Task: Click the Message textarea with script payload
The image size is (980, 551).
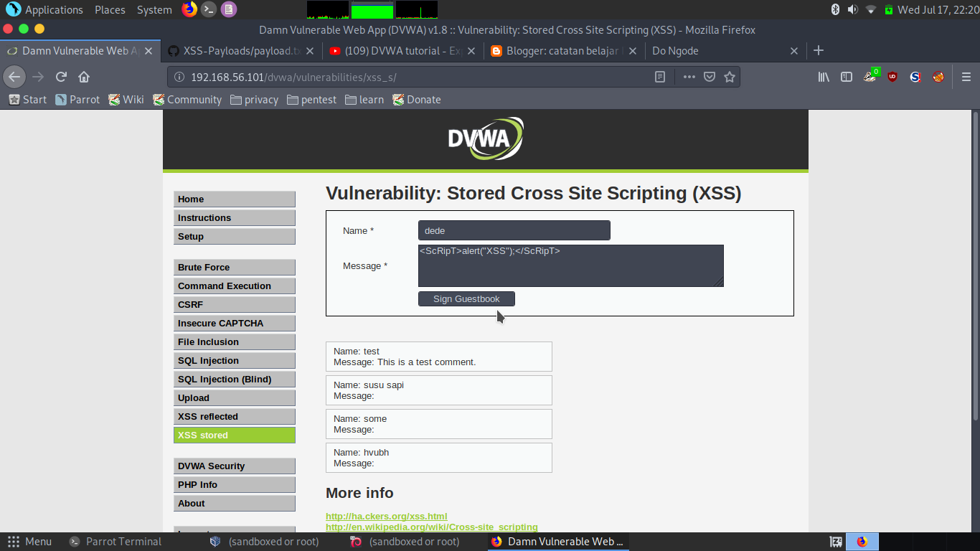Action: click(571, 265)
